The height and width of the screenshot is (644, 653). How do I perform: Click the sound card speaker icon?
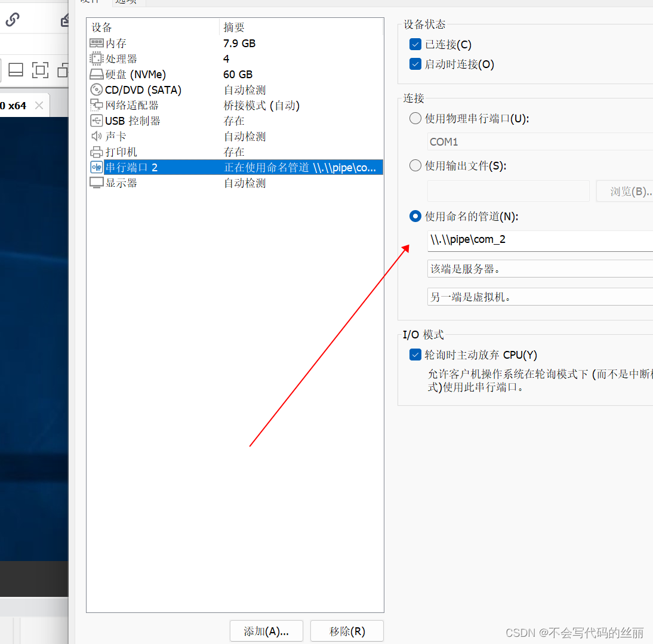96,136
